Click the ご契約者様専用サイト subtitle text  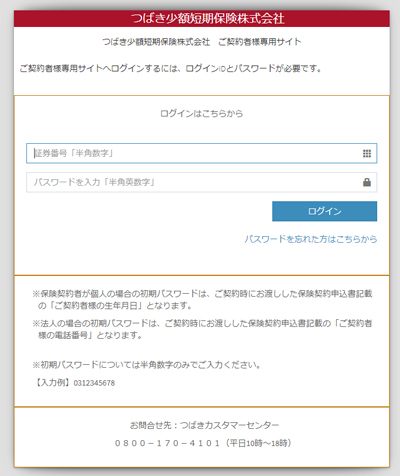coord(260,42)
